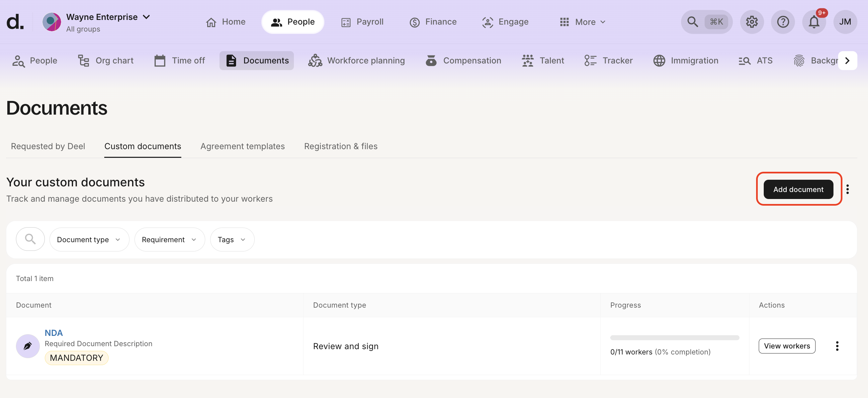Open the notifications bell with 9+ badge
This screenshot has width=868, height=398.
[814, 22]
